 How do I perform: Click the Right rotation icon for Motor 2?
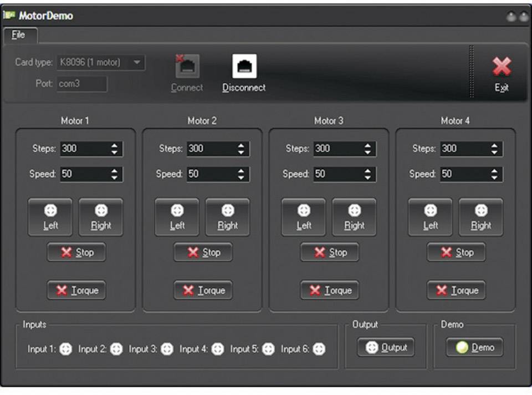[227, 210]
